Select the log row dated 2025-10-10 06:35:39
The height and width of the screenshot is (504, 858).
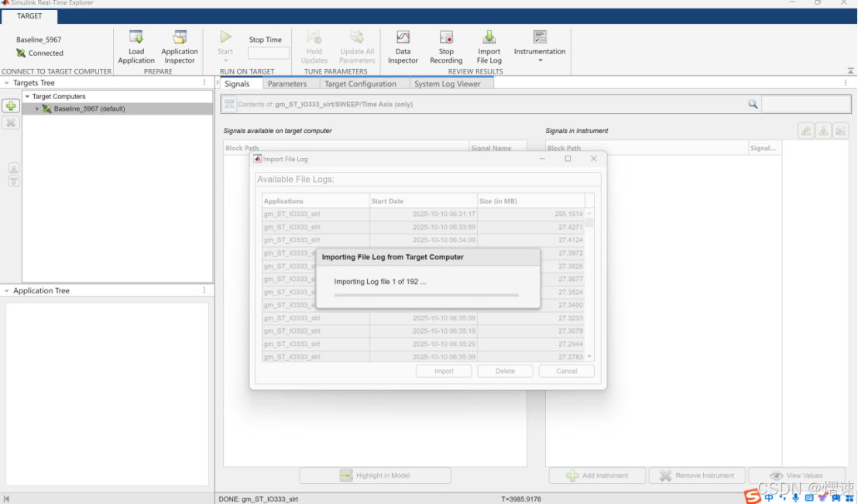click(424, 357)
